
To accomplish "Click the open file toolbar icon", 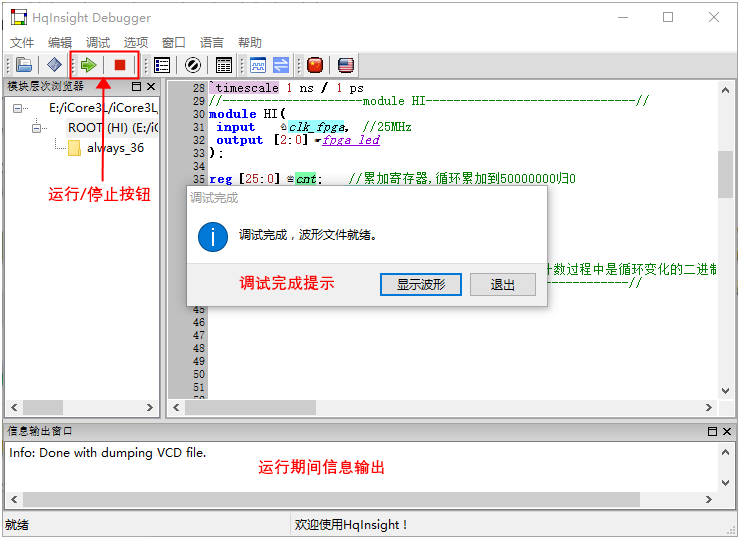I will 24,65.
